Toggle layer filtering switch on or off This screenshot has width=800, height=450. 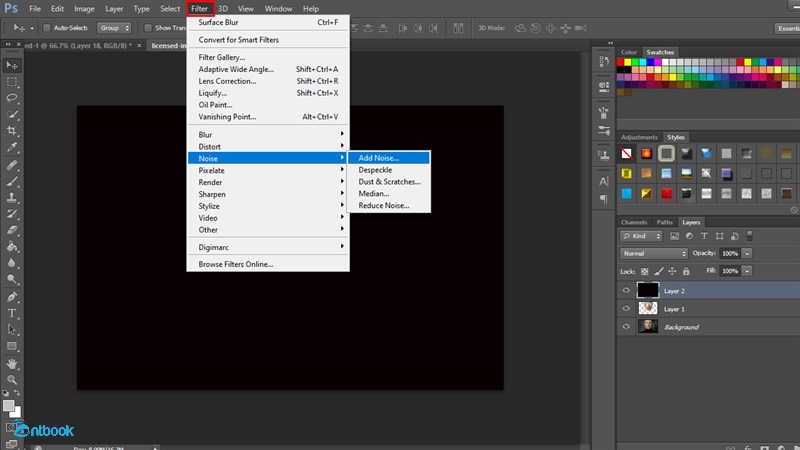point(749,236)
